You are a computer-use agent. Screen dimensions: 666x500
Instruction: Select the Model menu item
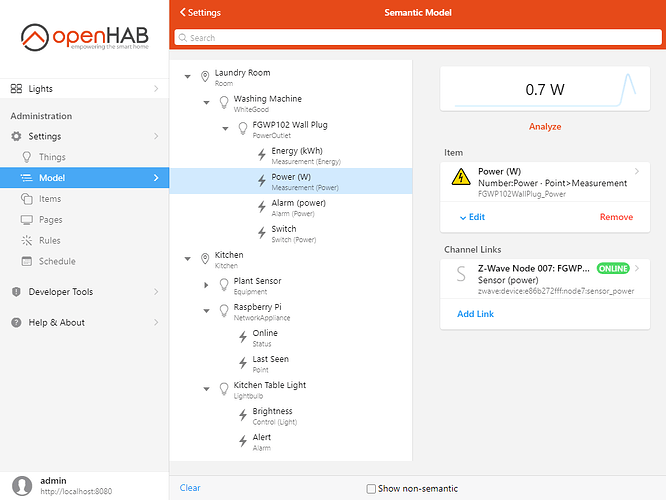(85, 178)
